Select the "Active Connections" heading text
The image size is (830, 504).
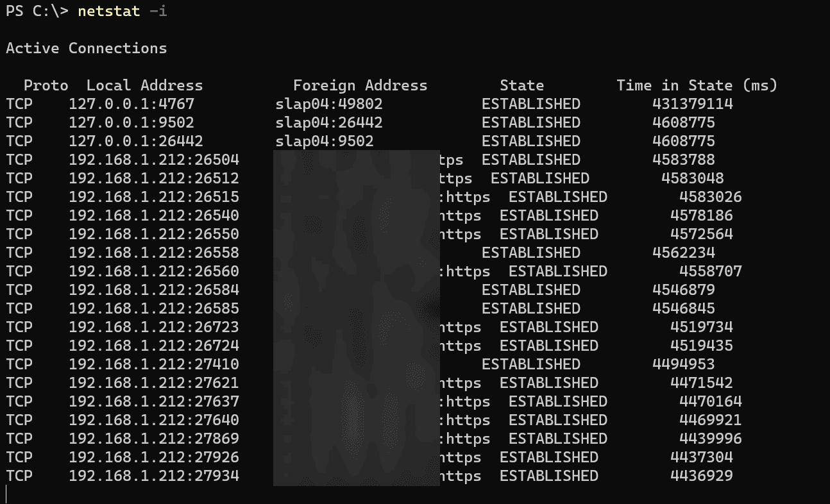[87, 48]
